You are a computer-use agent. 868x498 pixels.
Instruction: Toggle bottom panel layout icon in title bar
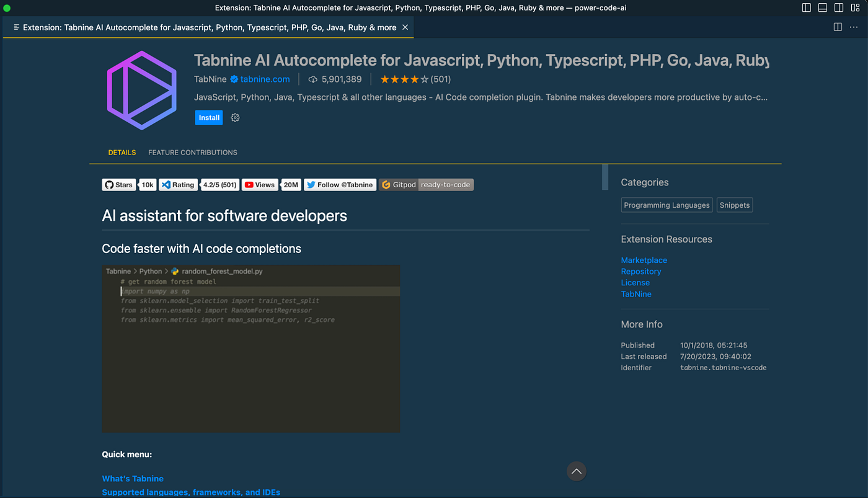(x=823, y=8)
